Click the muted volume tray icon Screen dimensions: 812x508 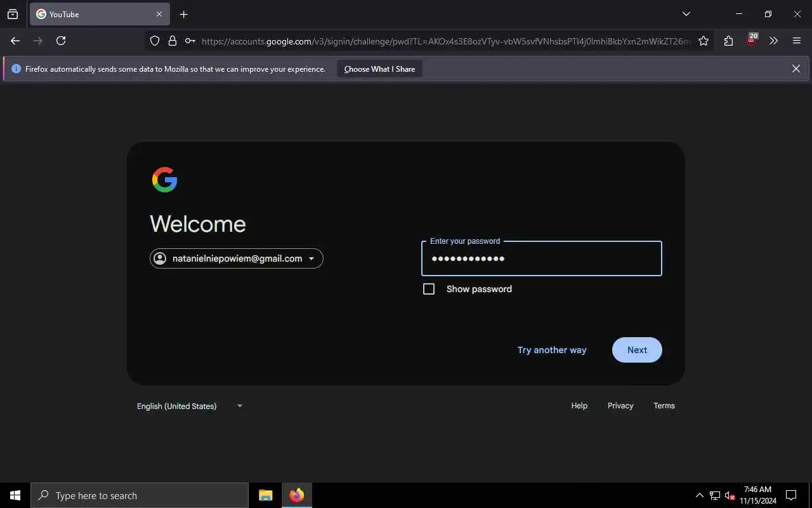pyautogui.click(x=730, y=495)
